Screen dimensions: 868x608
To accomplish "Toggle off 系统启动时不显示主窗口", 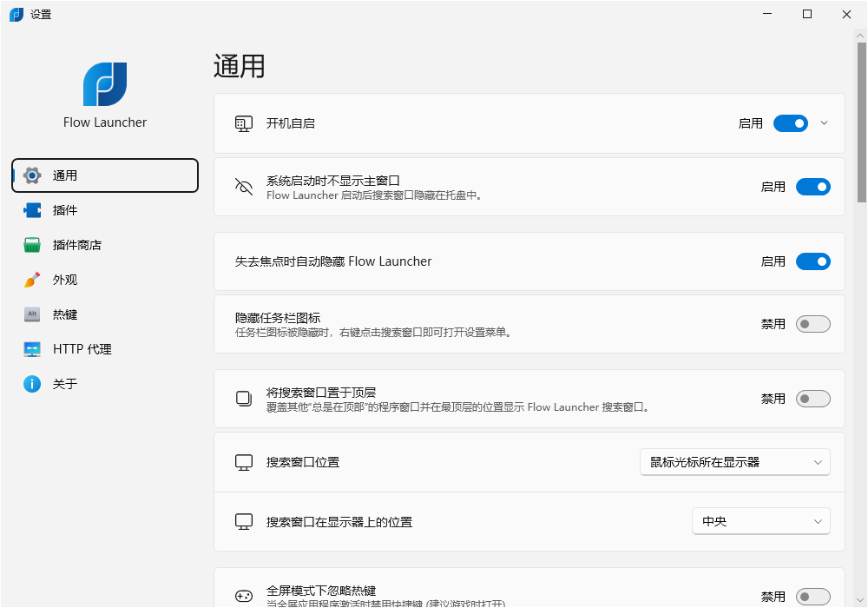I will click(813, 187).
